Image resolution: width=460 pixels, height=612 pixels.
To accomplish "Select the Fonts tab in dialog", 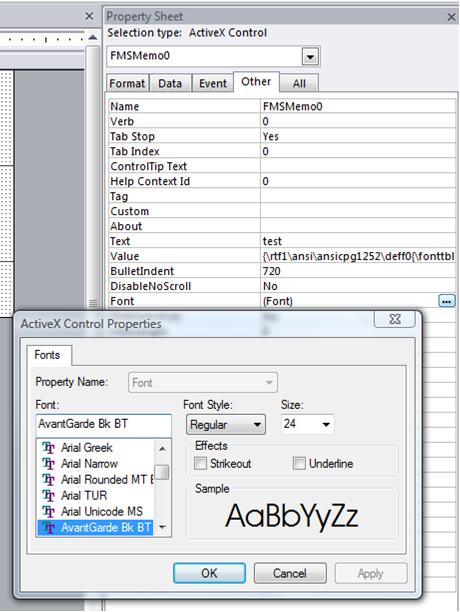I will pos(47,355).
